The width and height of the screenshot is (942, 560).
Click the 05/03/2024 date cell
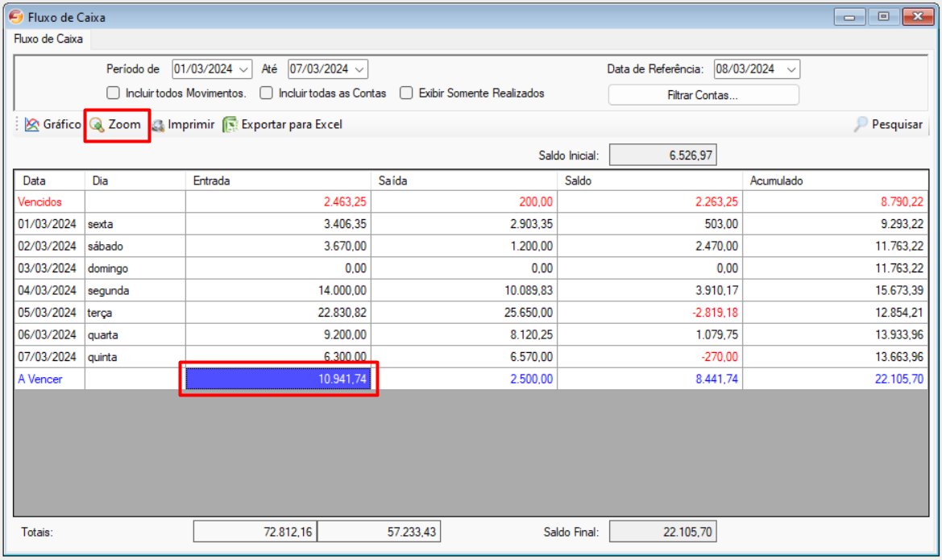point(49,313)
